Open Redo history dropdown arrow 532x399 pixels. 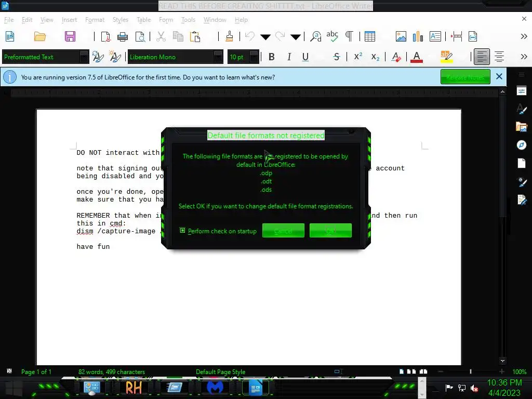click(x=296, y=37)
